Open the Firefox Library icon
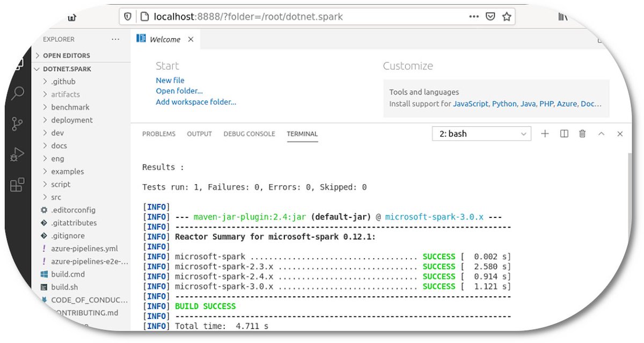Screen dimensions: 644x343 click(x=563, y=17)
